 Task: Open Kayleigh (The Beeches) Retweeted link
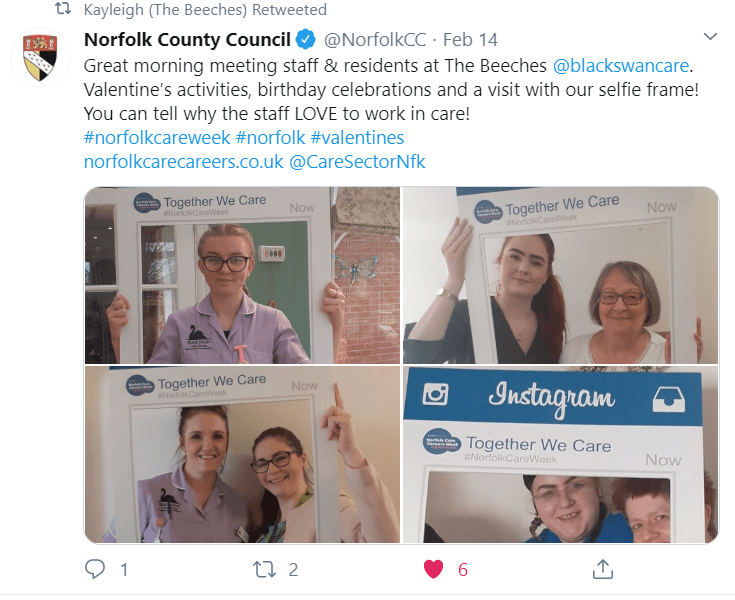(205, 9)
